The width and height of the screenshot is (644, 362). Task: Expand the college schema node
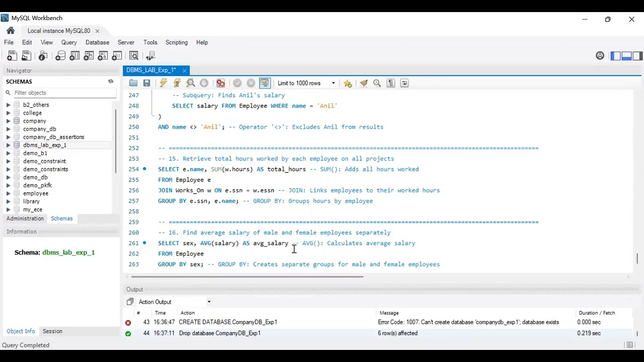(8, 113)
